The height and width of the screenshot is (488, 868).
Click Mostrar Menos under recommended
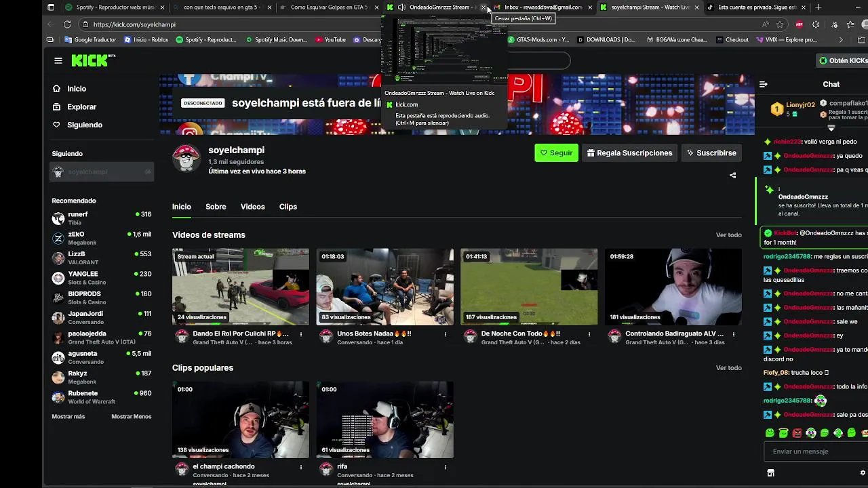pyautogui.click(x=131, y=416)
